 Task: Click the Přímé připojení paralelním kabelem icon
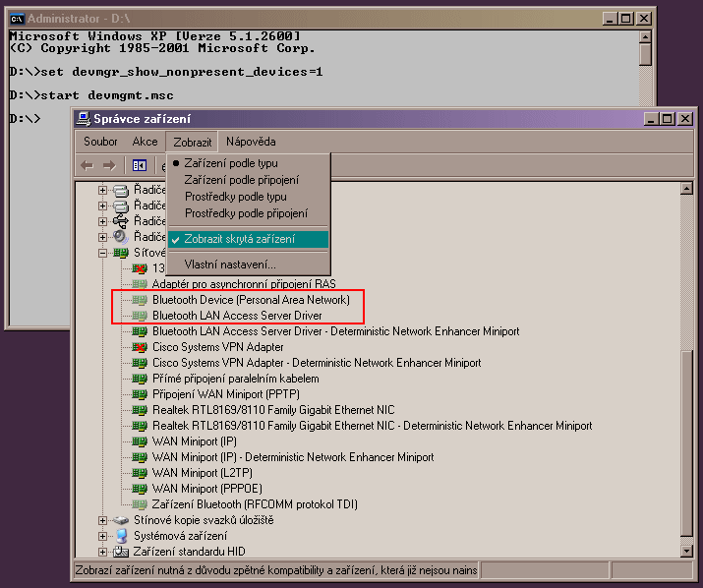pyautogui.click(x=140, y=379)
